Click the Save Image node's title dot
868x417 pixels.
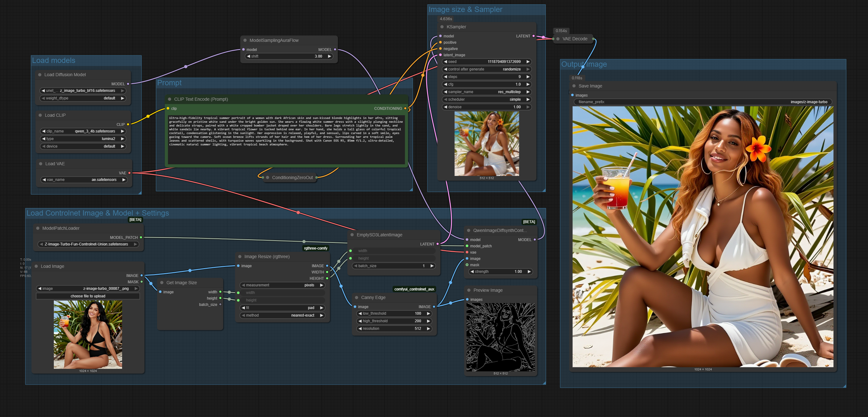pyautogui.click(x=574, y=86)
